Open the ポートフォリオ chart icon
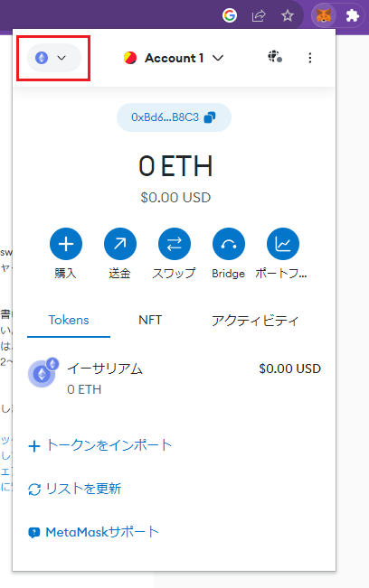The image size is (369, 588). pos(283,244)
